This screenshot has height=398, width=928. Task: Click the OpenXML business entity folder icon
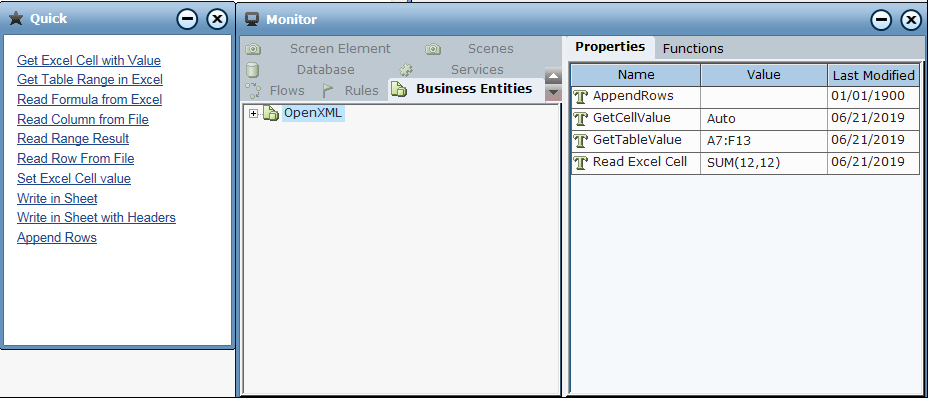pyautogui.click(x=271, y=113)
